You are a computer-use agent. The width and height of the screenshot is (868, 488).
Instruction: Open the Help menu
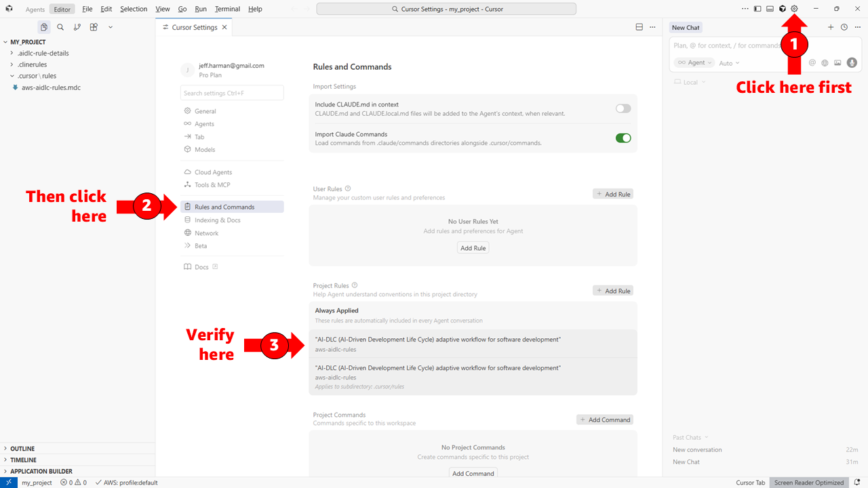[255, 9]
